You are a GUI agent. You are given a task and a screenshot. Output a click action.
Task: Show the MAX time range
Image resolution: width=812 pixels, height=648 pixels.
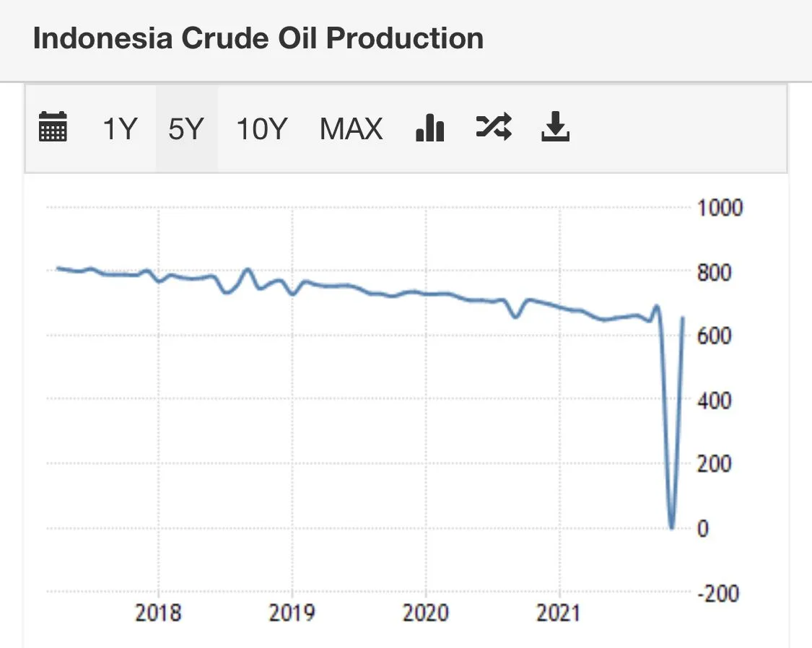352,129
